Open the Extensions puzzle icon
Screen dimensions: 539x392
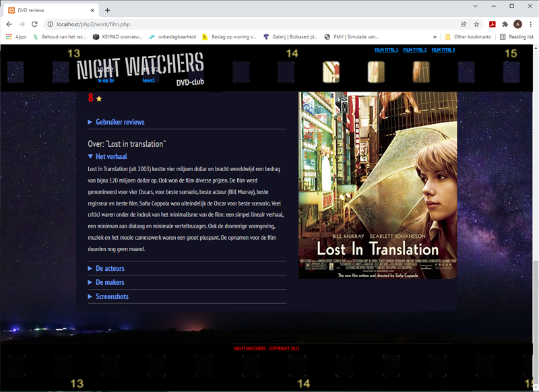[x=505, y=24]
